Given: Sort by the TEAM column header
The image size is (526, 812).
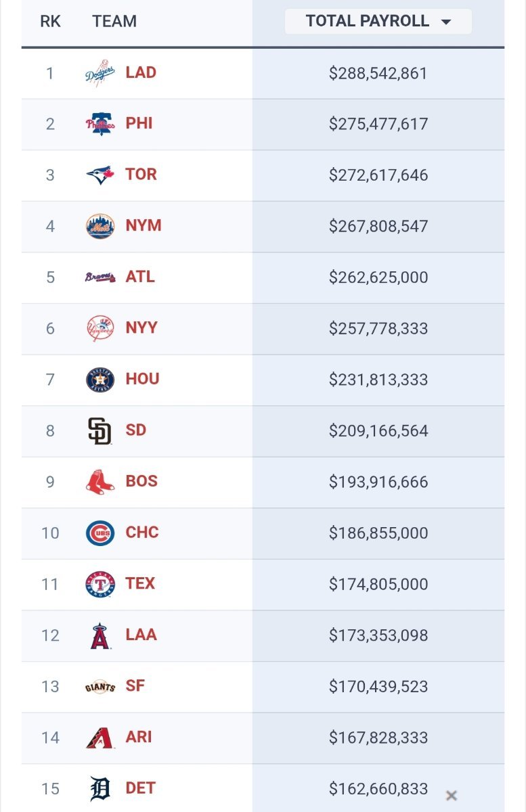Looking at the screenshot, I should click(x=114, y=22).
